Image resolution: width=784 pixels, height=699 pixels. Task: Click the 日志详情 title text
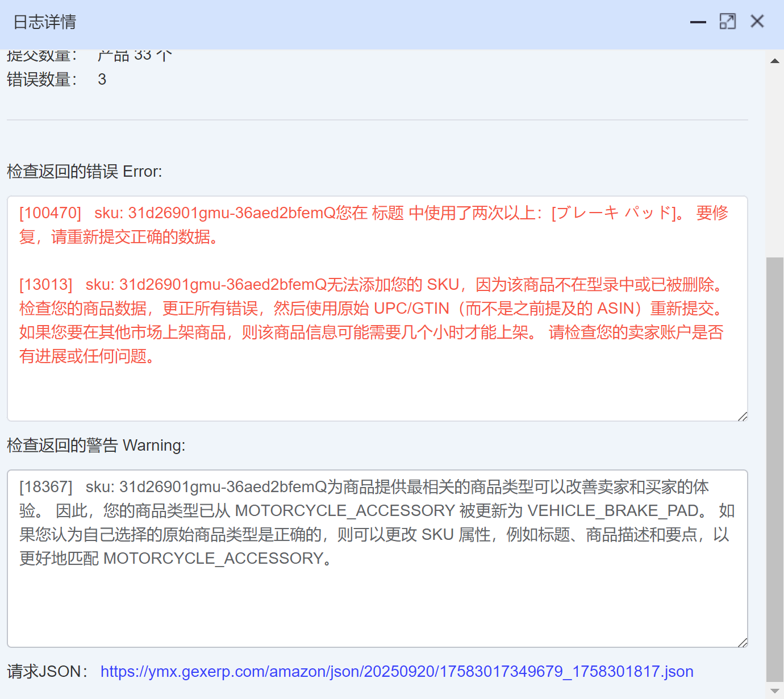tap(44, 22)
